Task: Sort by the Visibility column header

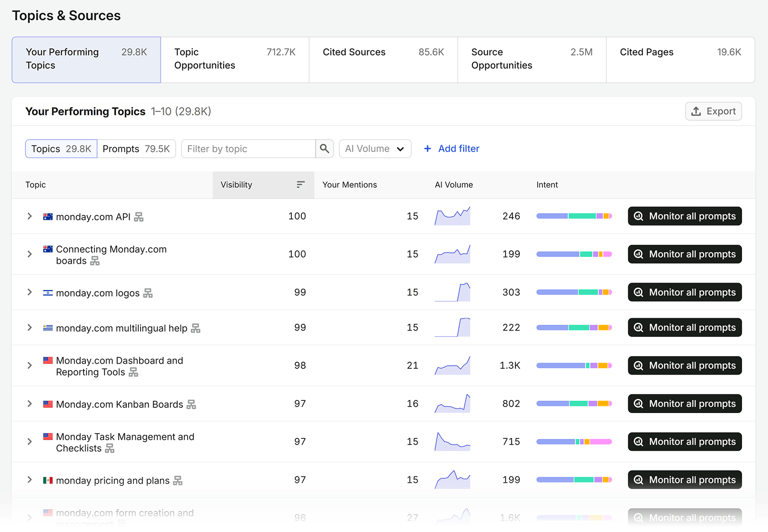Action: pos(263,185)
